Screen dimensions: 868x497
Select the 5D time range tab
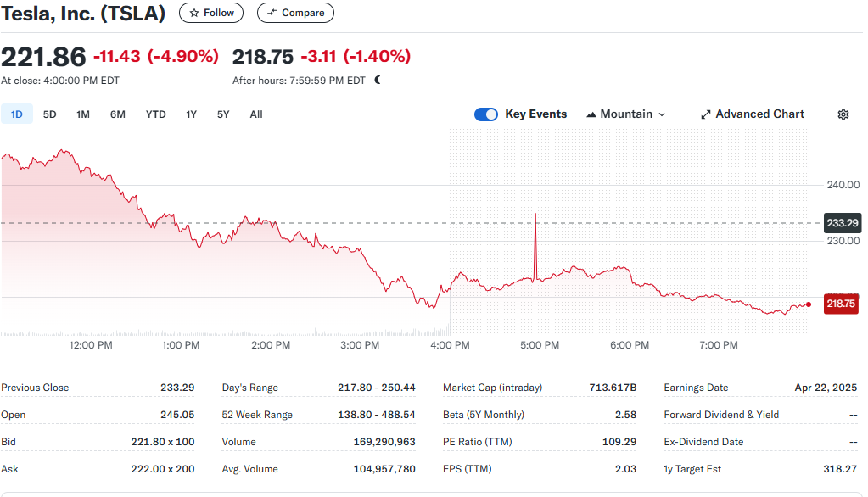50,114
